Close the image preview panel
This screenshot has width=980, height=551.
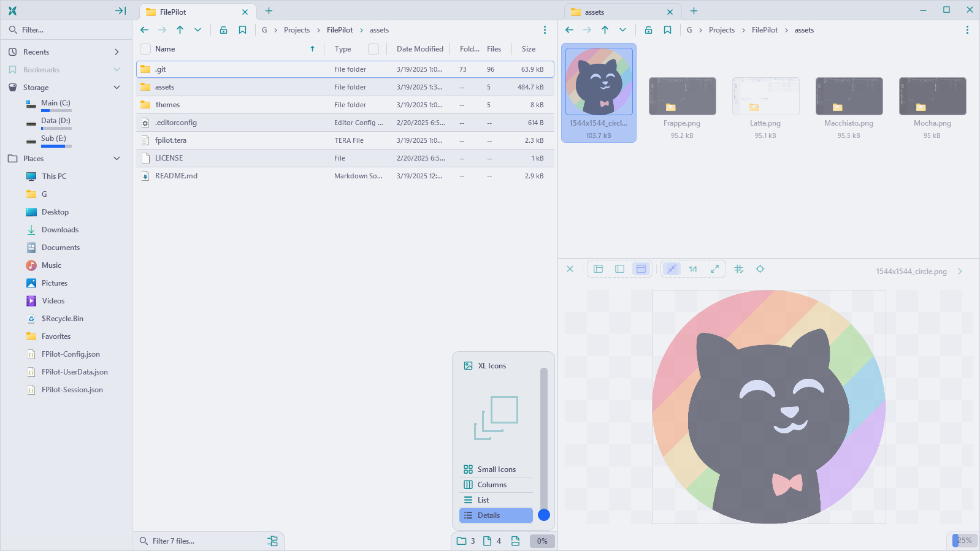click(570, 269)
